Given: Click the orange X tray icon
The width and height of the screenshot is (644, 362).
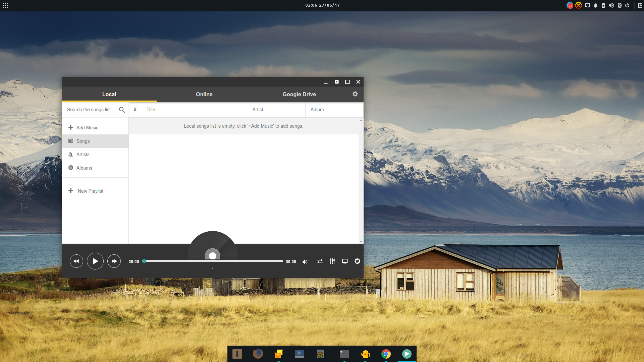Looking at the screenshot, I should 579,5.
